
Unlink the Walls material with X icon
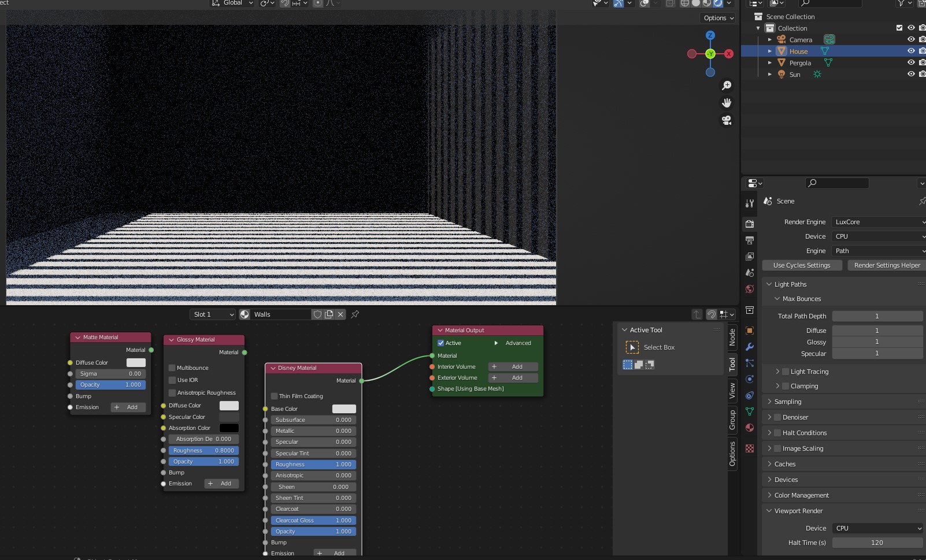pyautogui.click(x=340, y=314)
